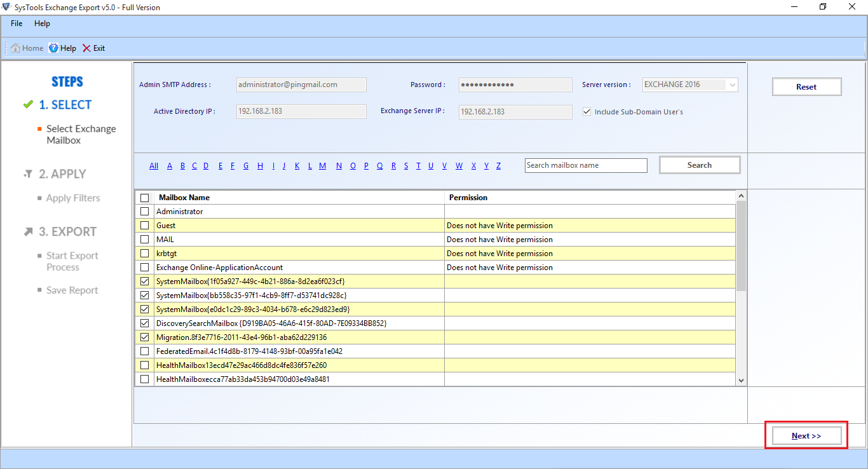
Task: Filter mailboxes by letter S
Action: pos(406,166)
